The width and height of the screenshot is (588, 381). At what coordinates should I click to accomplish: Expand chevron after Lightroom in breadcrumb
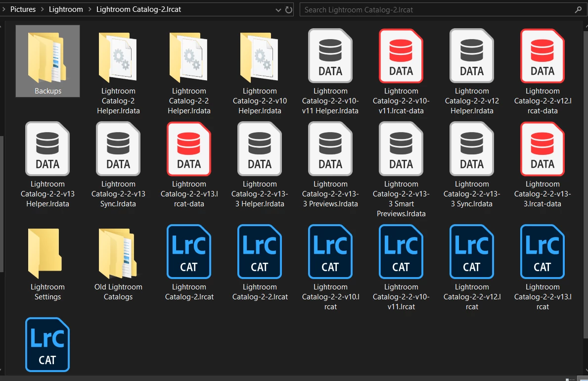point(90,9)
